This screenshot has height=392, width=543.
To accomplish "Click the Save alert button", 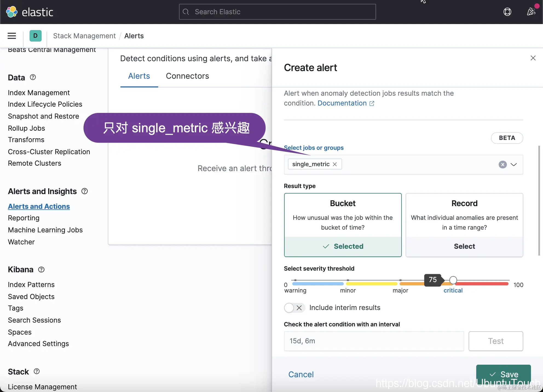I will tap(503, 374).
